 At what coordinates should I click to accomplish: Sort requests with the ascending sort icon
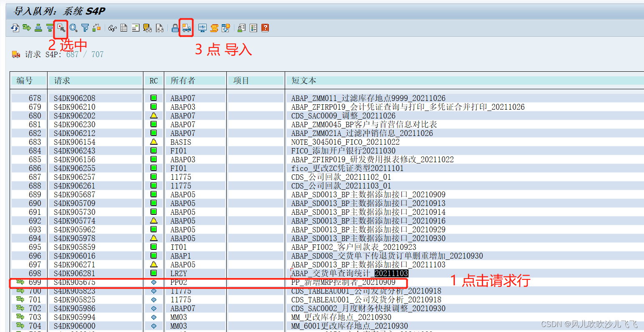[38, 28]
